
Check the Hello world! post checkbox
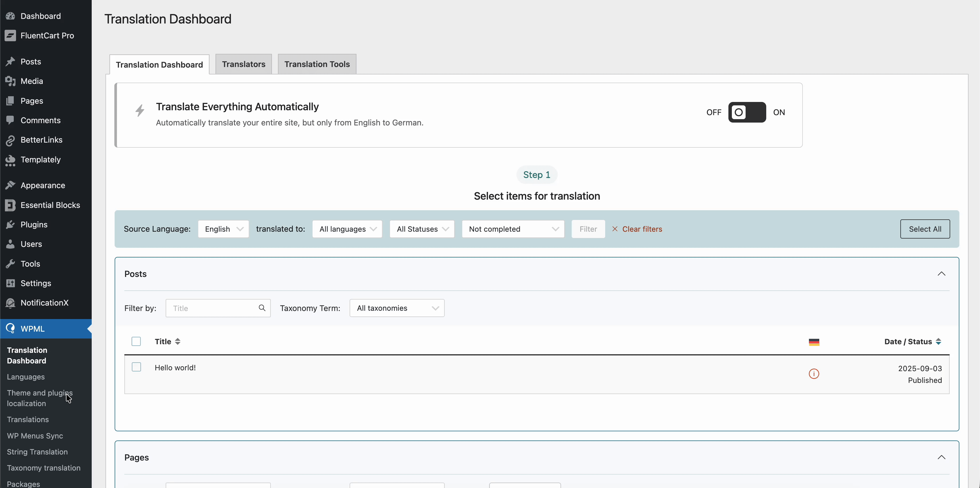pos(136,367)
